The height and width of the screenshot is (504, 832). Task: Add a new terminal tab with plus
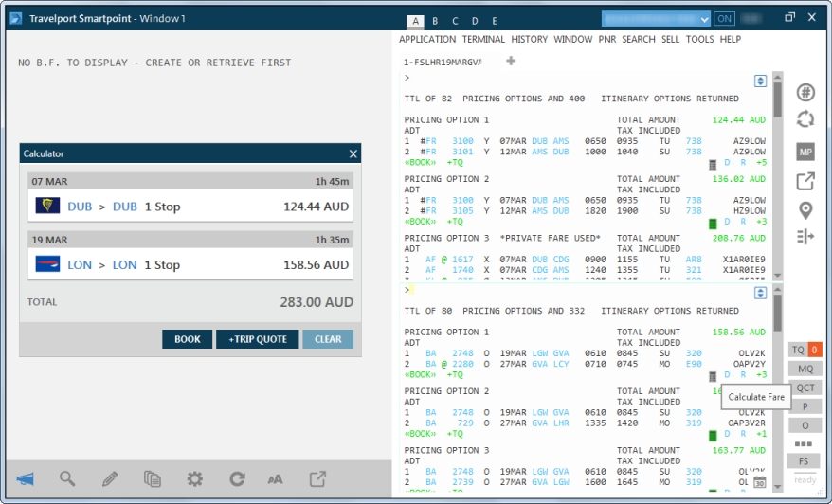512,62
